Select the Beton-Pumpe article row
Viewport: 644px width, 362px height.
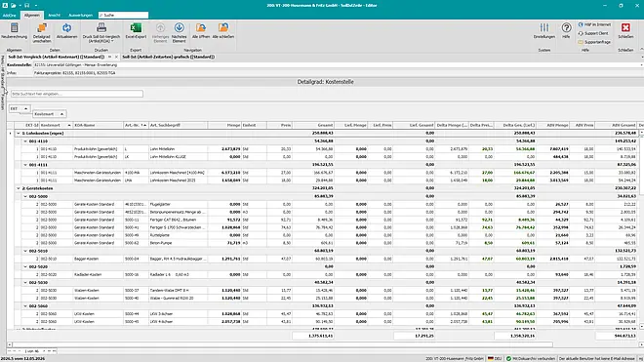coord(325,243)
